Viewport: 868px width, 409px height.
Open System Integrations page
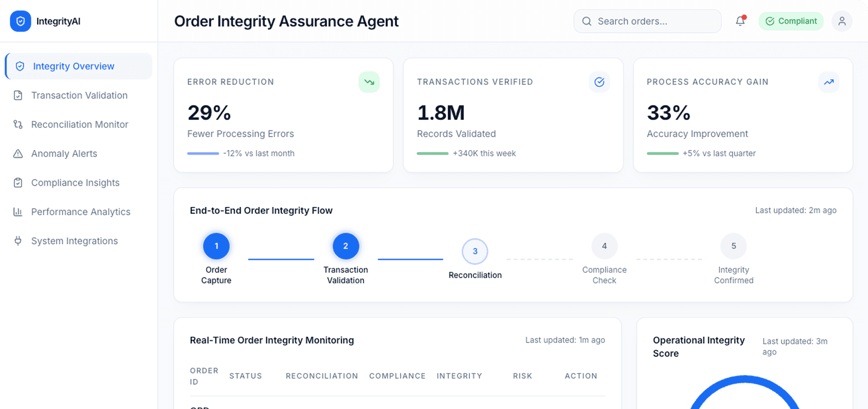(79, 241)
